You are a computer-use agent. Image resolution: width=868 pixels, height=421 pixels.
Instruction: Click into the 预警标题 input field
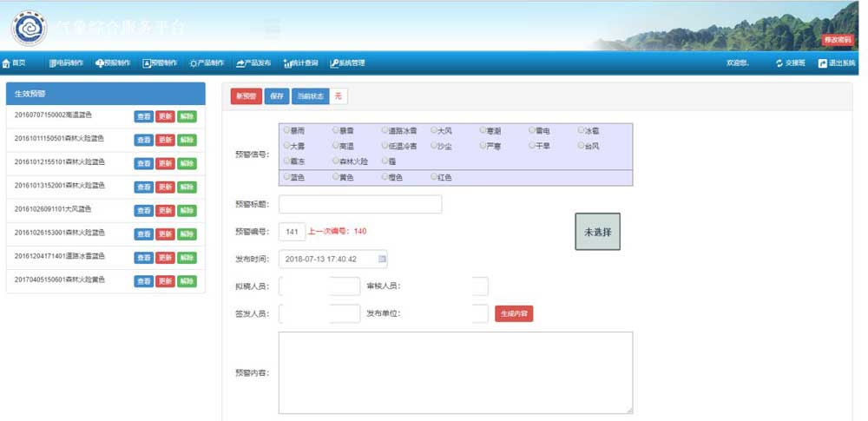[359, 204]
